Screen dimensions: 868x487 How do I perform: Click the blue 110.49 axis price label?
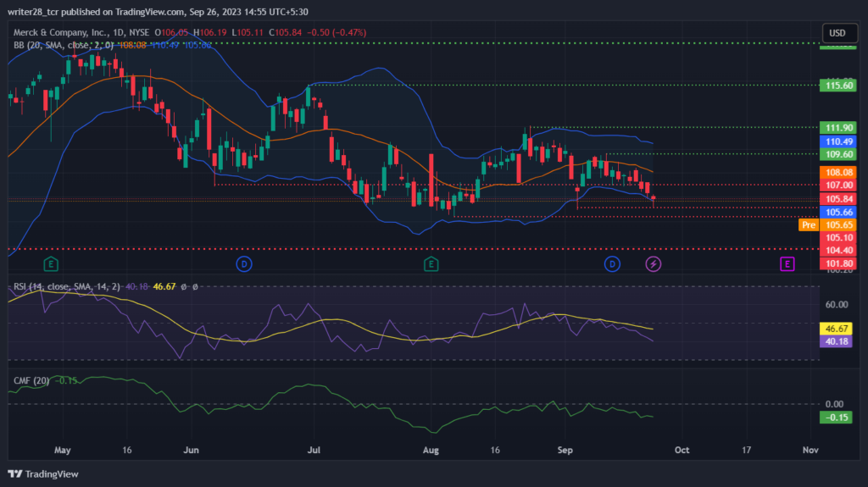[x=838, y=141]
